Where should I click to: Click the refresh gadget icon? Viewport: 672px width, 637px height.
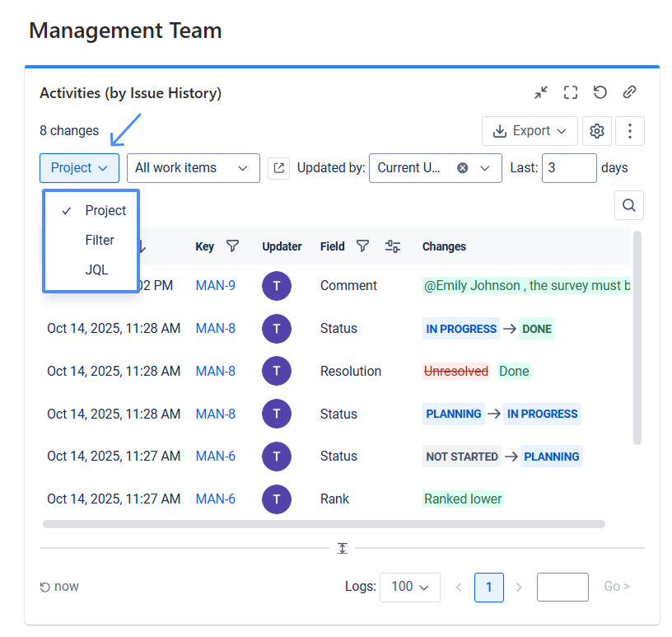pyautogui.click(x=600, y=92)
